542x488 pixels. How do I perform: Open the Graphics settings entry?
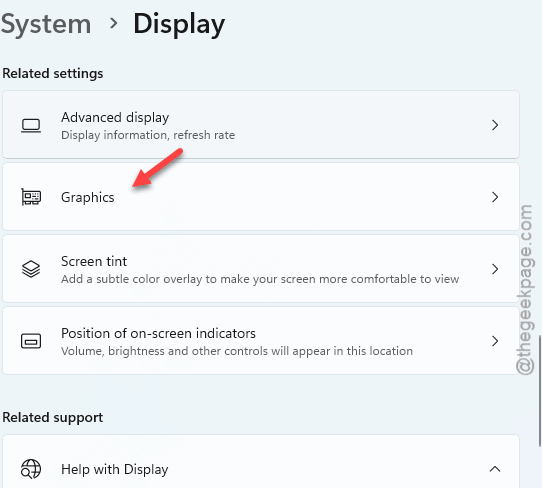tap(261, 197)
